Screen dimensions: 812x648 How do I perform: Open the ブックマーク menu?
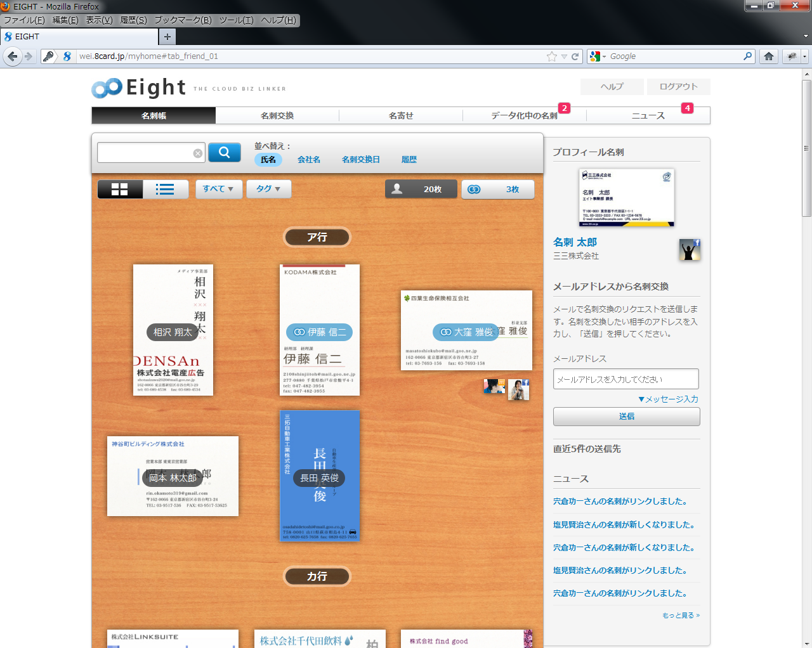point(183,20)
